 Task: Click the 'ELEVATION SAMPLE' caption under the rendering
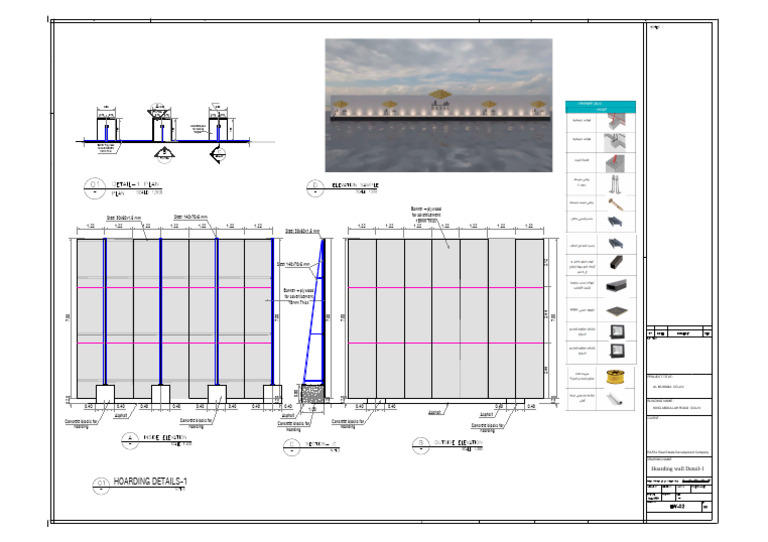tap(355, 185)
